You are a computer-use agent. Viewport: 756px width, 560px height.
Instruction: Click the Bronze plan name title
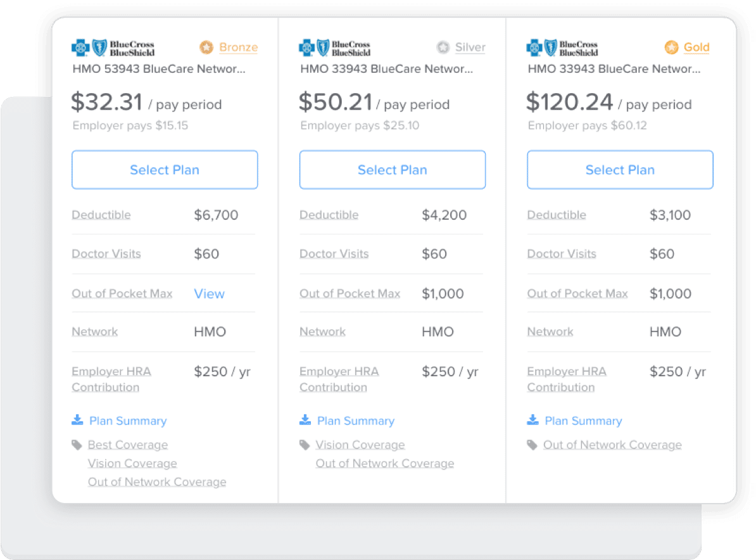click(158, 68)
